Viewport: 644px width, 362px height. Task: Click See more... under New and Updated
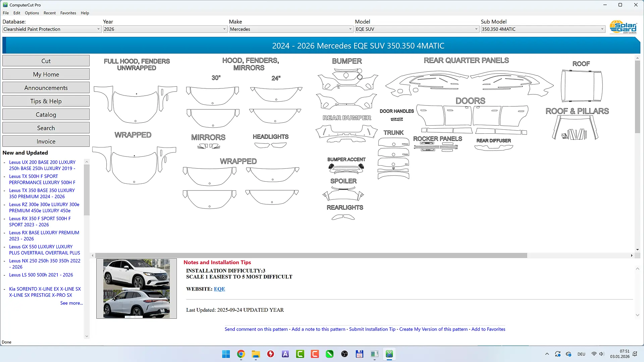71,303
